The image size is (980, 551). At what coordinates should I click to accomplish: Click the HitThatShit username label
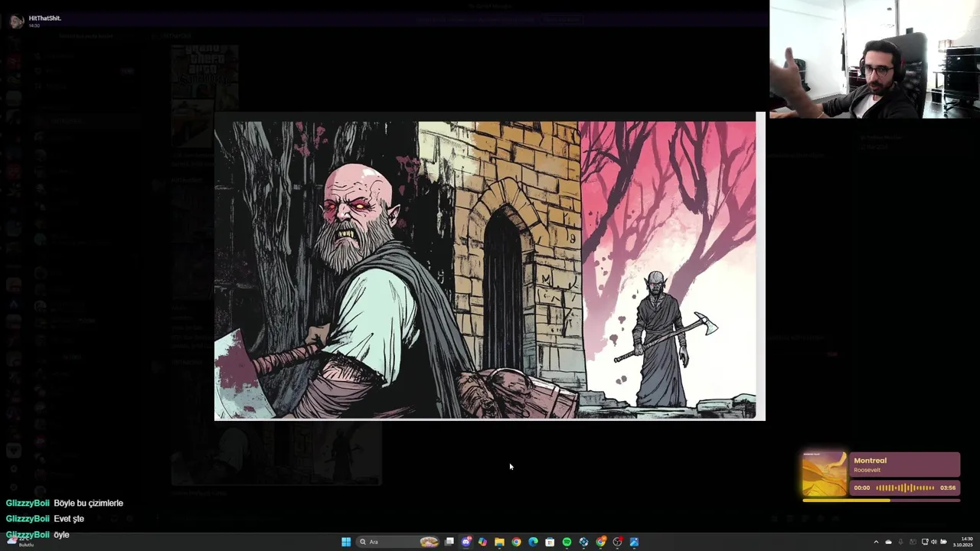tap(44, 18)
